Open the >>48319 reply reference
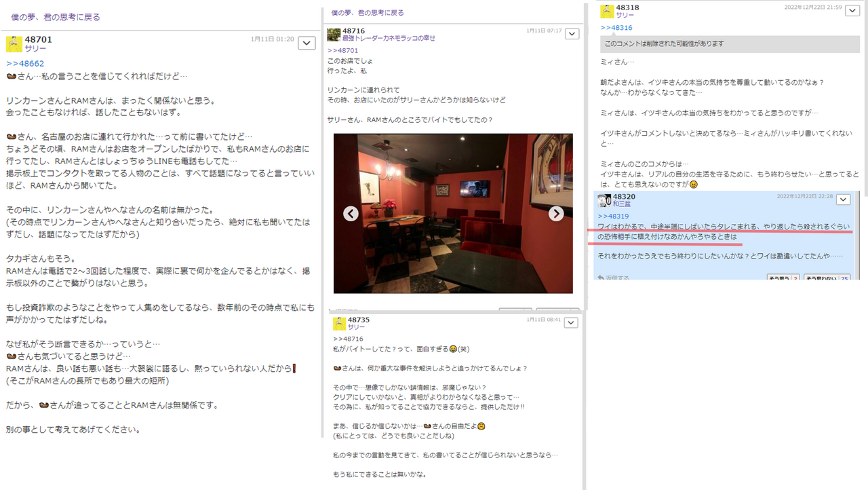Screen dimensions: 868x490 click(x=614, y=216)
